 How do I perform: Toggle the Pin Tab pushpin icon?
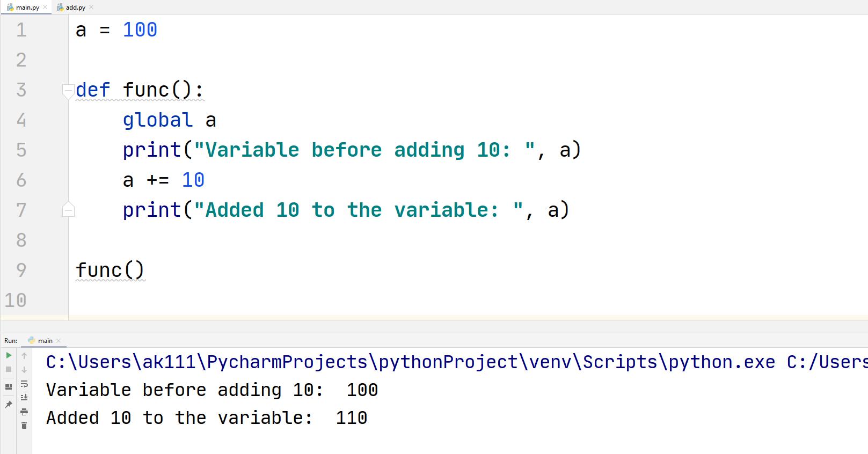pos(9,405)
